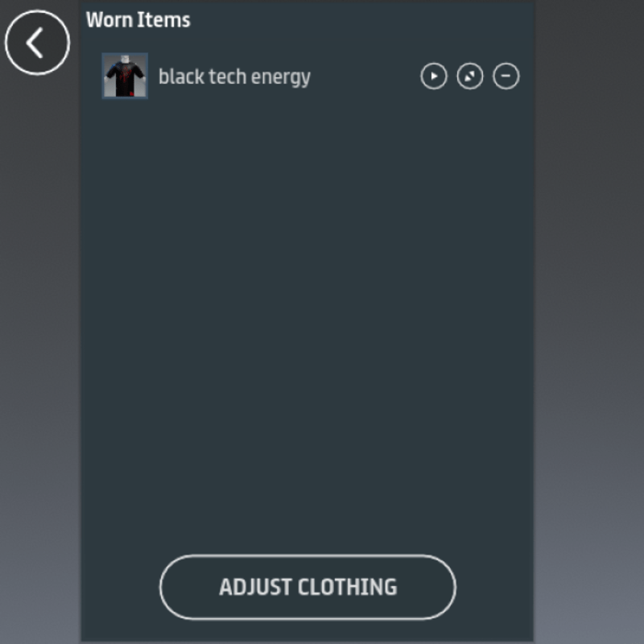Tap the middle circular icon in the item row

(x=470, y=76)
